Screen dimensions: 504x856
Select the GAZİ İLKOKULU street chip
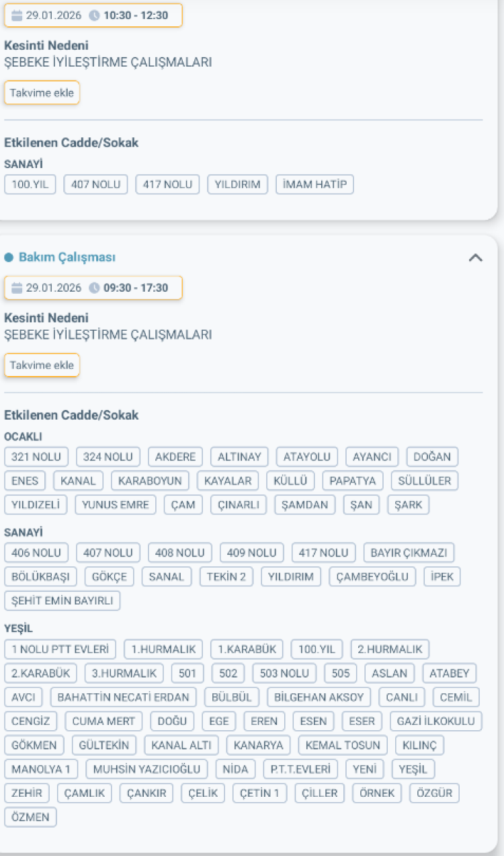[x=436, y=722]
